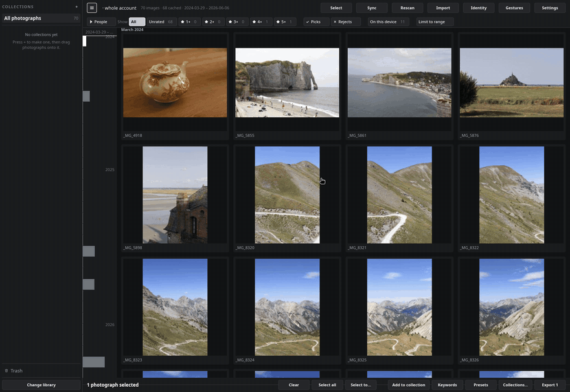
Task: Rescan the library
Action: tap(407, 8)
